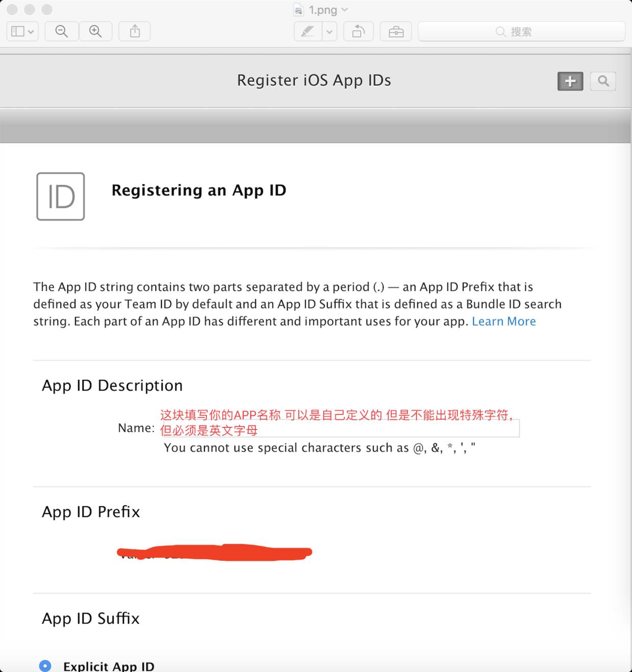
Task: Click the full-screen window button
Action: pyautogui.click(x=47, y=10)
